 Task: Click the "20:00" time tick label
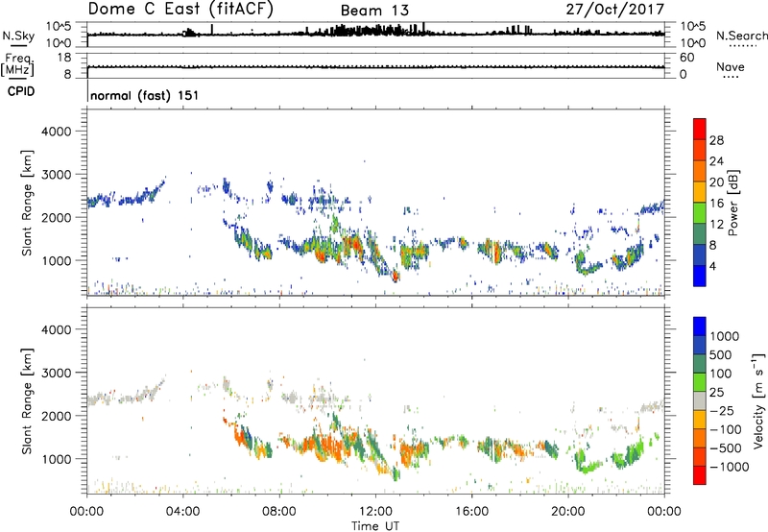point(567,512)
